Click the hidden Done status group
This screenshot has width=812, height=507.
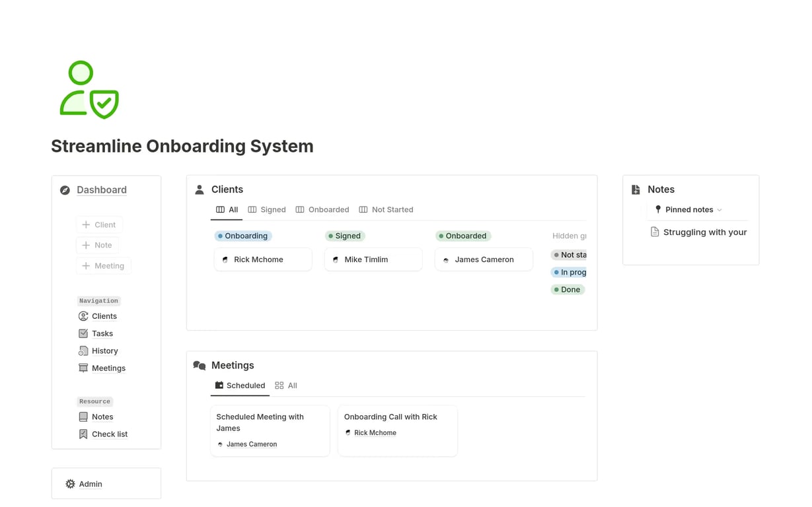(568, 290)
